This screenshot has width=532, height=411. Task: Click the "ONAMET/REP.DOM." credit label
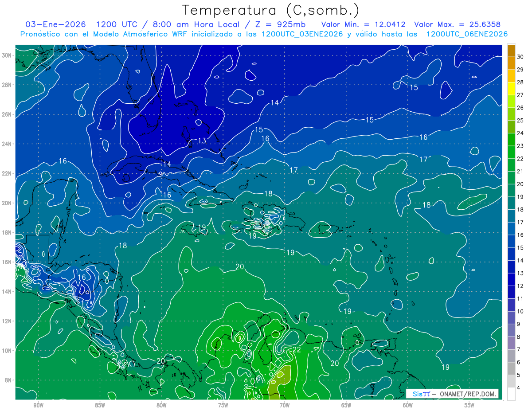point(468,394)
